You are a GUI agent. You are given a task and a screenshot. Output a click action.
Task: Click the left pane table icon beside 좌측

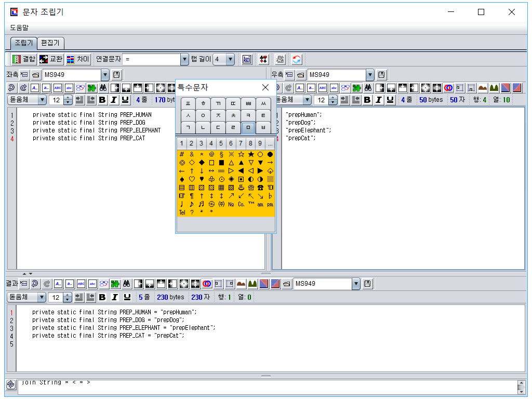pyautogui.click(x=24, y=75)
